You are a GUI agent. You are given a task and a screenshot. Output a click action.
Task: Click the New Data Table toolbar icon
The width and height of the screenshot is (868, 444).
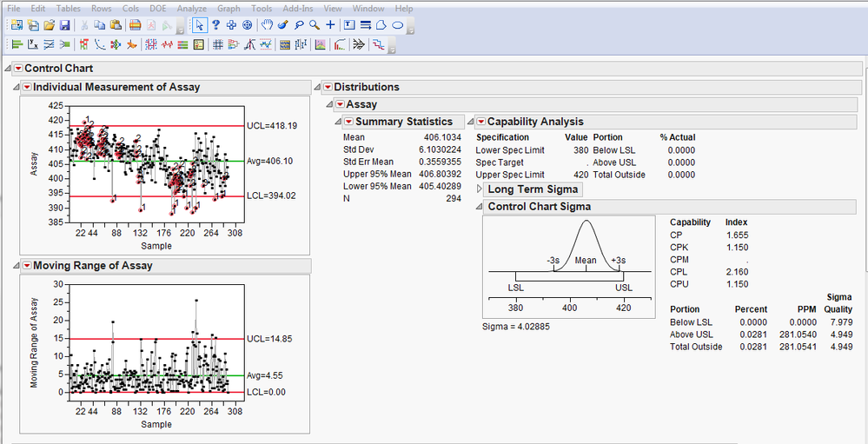coord(17,25)
